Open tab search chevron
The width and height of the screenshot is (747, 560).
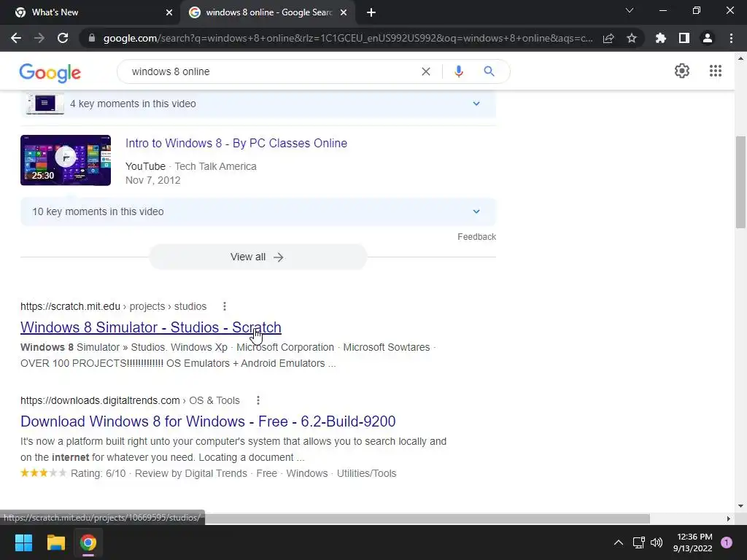(630, 10)
